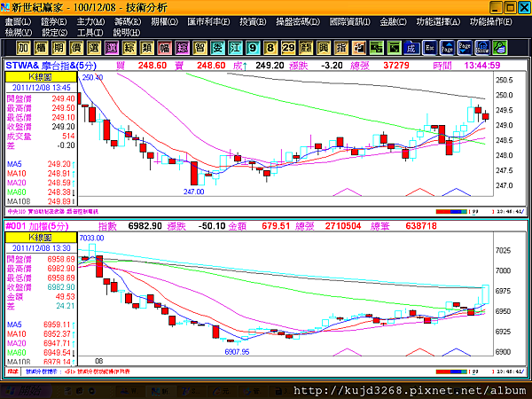Click the 7033.00 high label on lower chart
The image size is (532, 399).
[x=91, y=239]
